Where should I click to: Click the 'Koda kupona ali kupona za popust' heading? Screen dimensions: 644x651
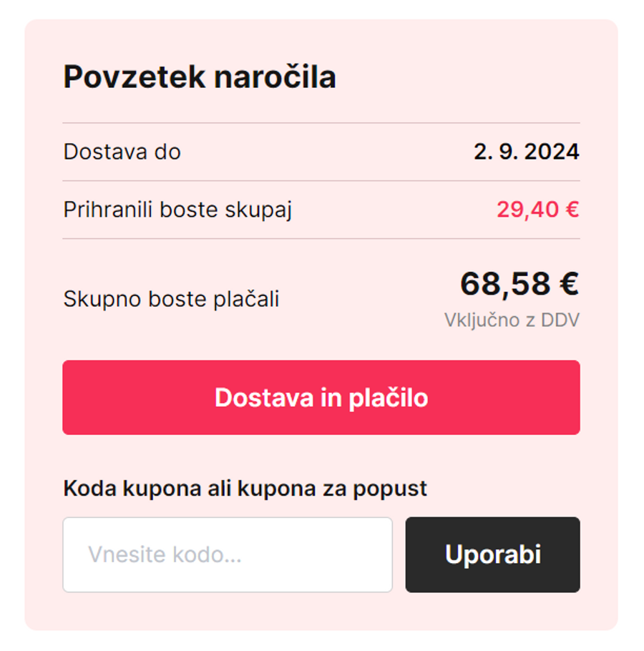point(245,488)
